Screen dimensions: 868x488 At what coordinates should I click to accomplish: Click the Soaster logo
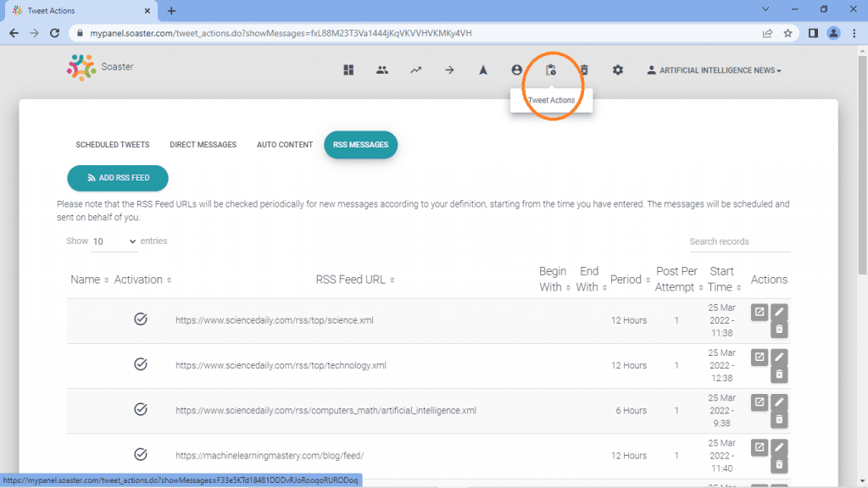point(100,67)
